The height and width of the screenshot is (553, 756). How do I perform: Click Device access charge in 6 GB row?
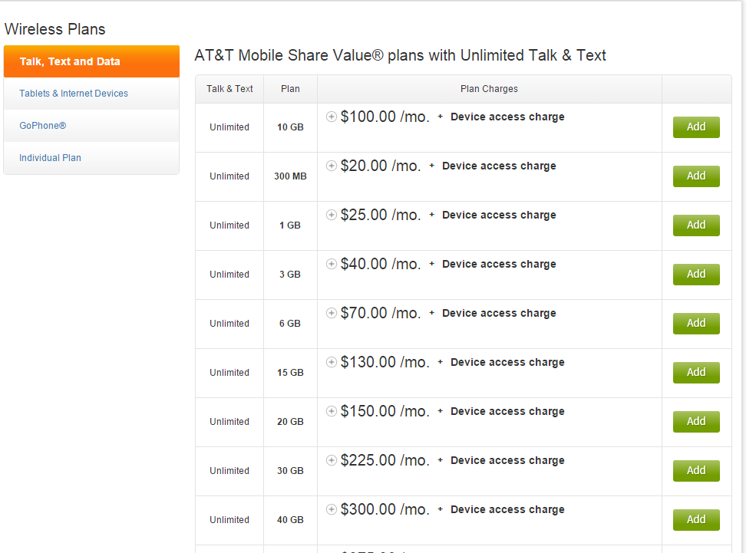pyautogui.click(x=499, y=314)
